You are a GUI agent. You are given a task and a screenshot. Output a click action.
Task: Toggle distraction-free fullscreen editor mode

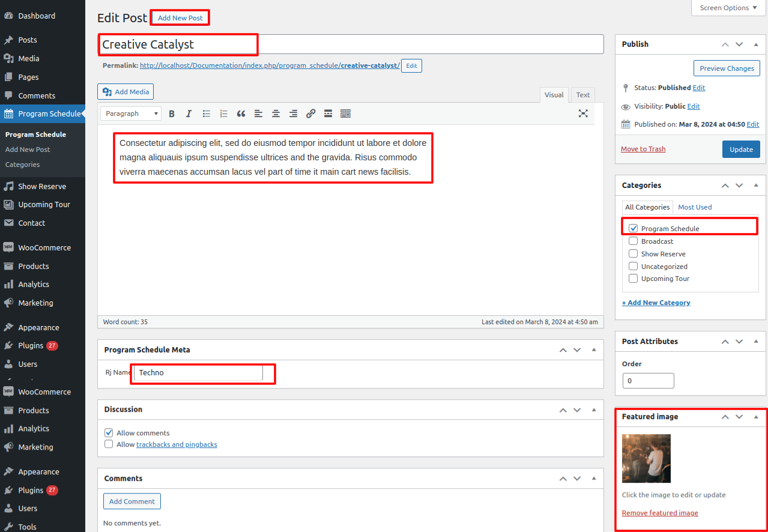582,113
